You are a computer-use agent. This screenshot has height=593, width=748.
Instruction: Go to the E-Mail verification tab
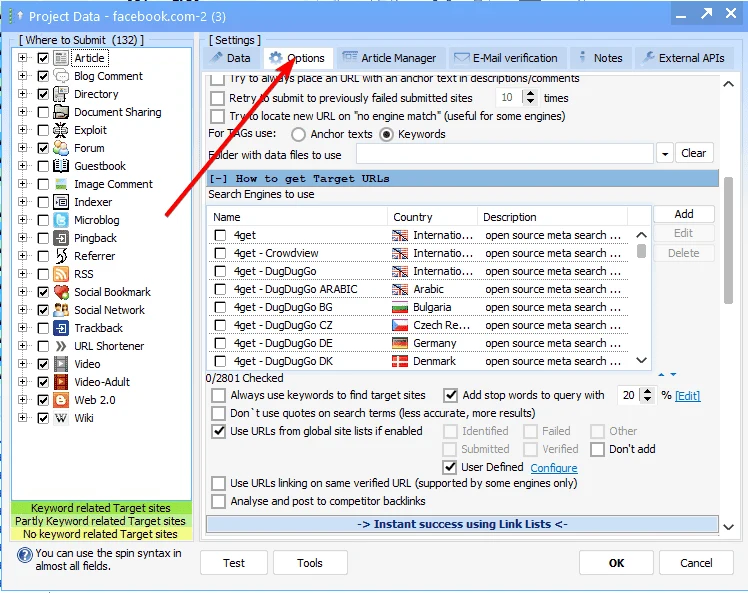point(507,58)
